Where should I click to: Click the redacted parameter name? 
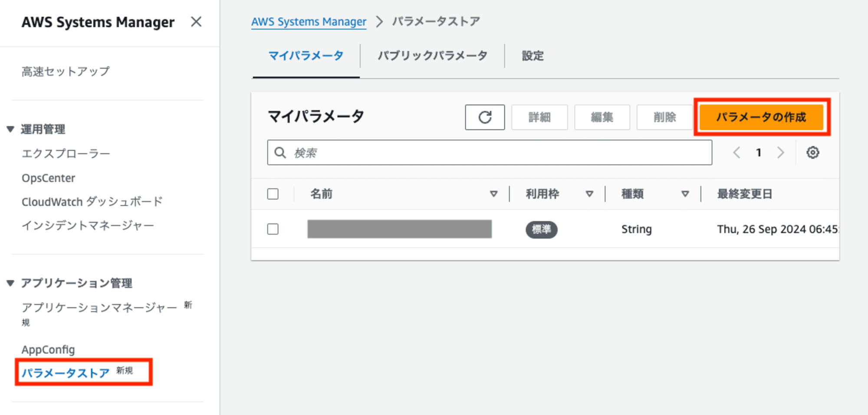click(x=399, y=229)
